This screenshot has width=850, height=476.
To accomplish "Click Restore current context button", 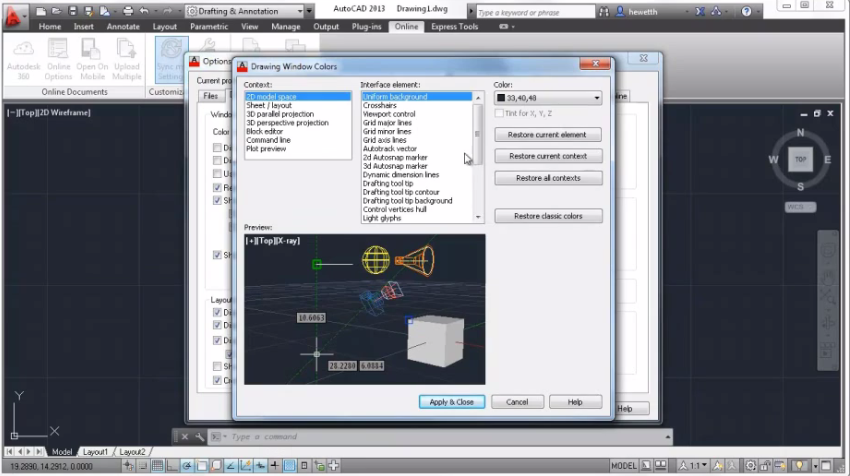I will 548,156.
